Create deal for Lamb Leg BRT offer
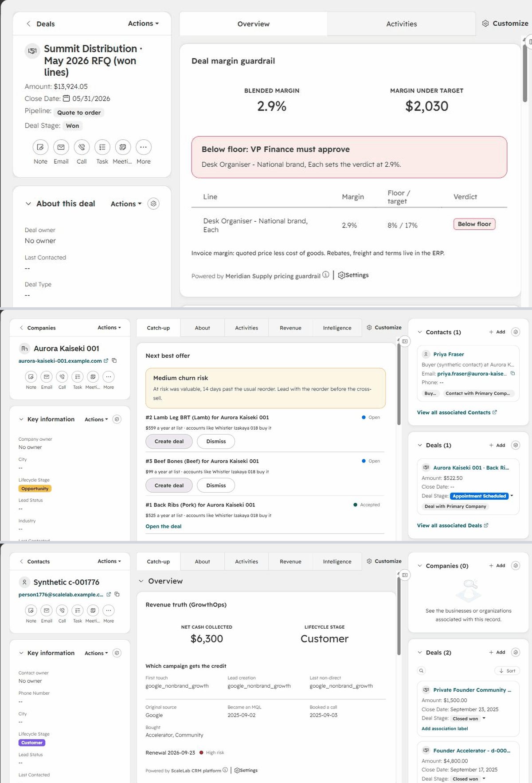Screen dimensions: 532x783 tap(169, 441)
